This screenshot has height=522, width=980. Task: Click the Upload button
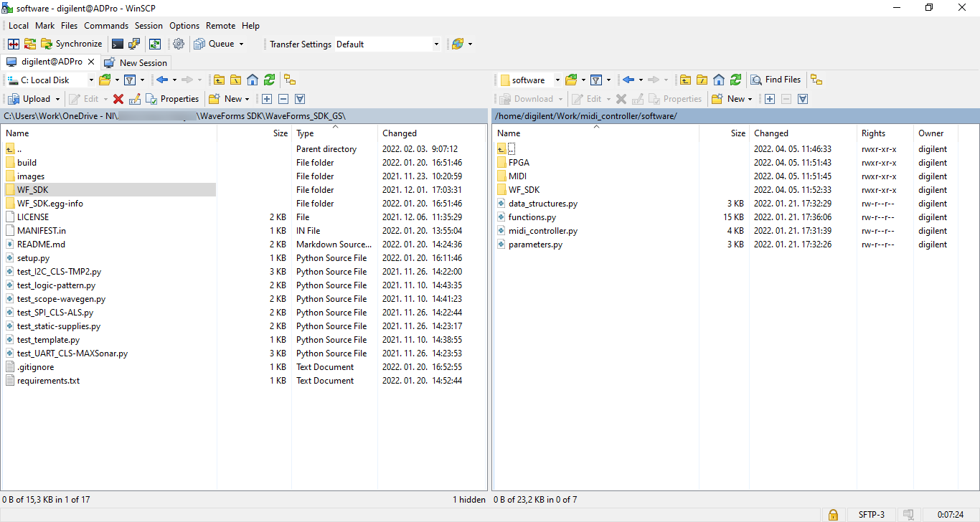coord(29,99)
